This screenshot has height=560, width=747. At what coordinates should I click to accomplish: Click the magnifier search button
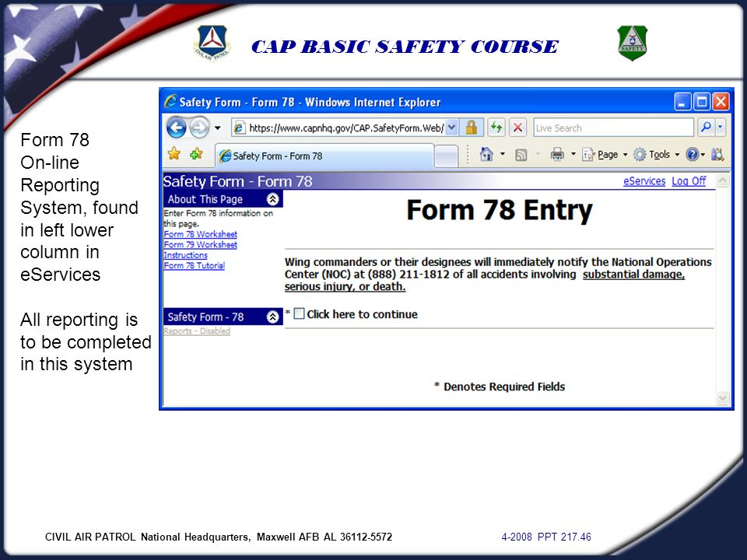coord(706,127)
